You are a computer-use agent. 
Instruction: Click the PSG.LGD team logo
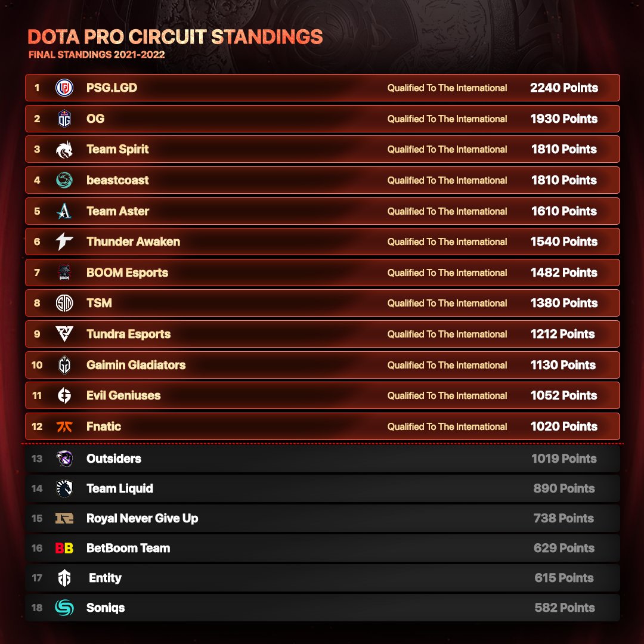64,88
